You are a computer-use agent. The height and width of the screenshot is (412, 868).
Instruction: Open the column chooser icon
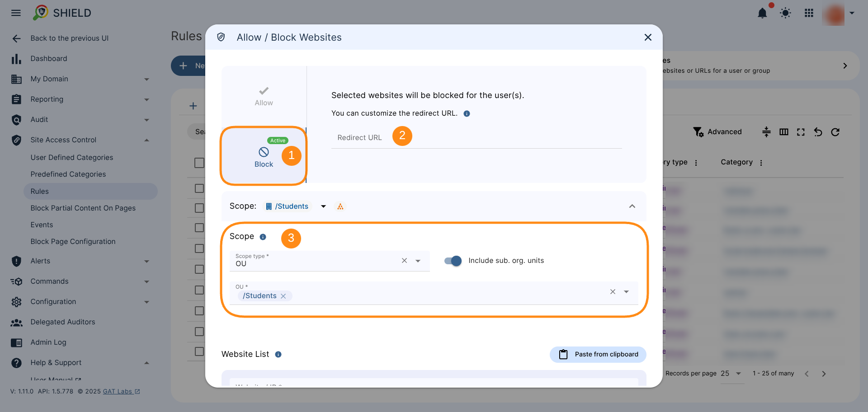(x=784, y=132)
